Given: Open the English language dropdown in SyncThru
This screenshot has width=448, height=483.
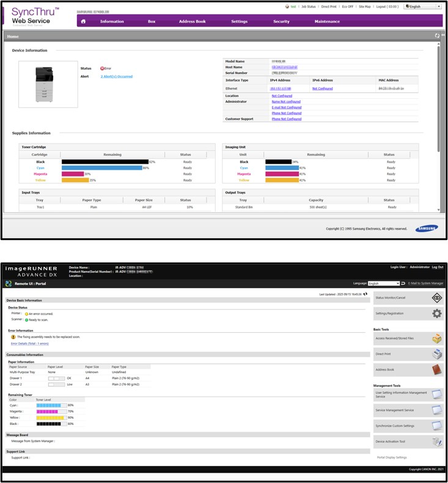Looking at the screenshot, I should coord(423,7).
